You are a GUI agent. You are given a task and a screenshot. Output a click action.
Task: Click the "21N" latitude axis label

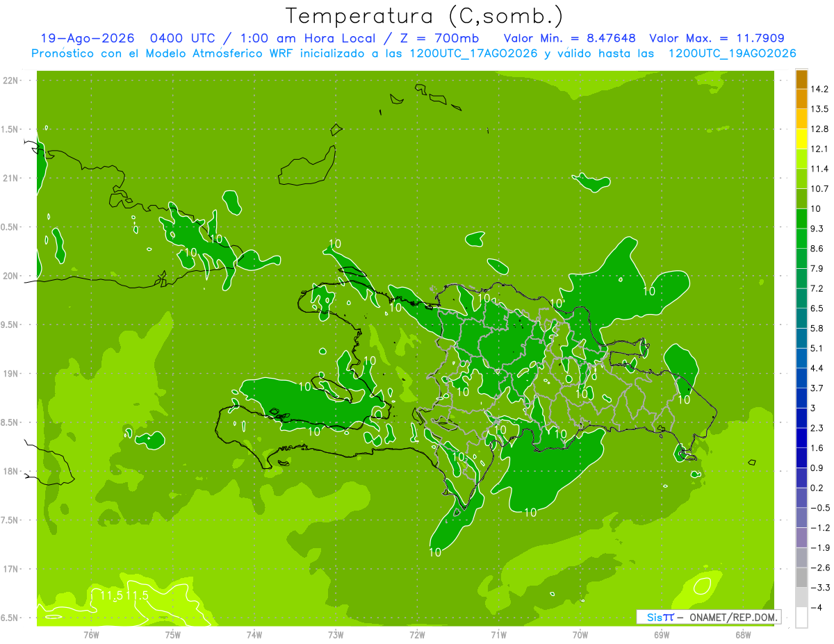click(11, 179)
